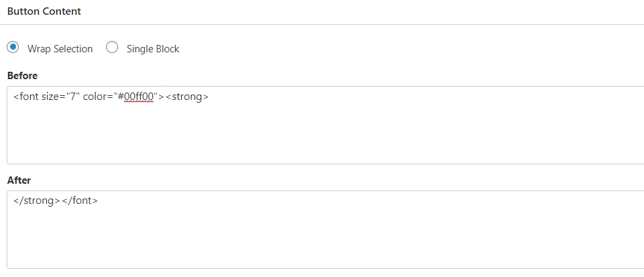Focus the After code text area
This screenshot has width=644, height=277.
click(x=325, y=229)
